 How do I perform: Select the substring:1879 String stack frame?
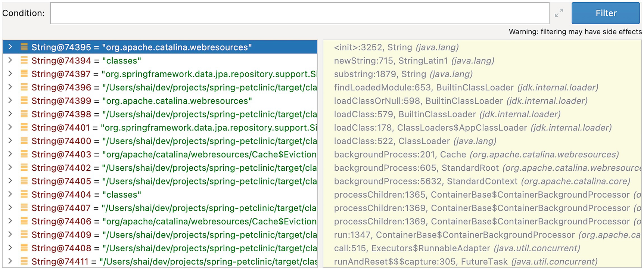403,74
